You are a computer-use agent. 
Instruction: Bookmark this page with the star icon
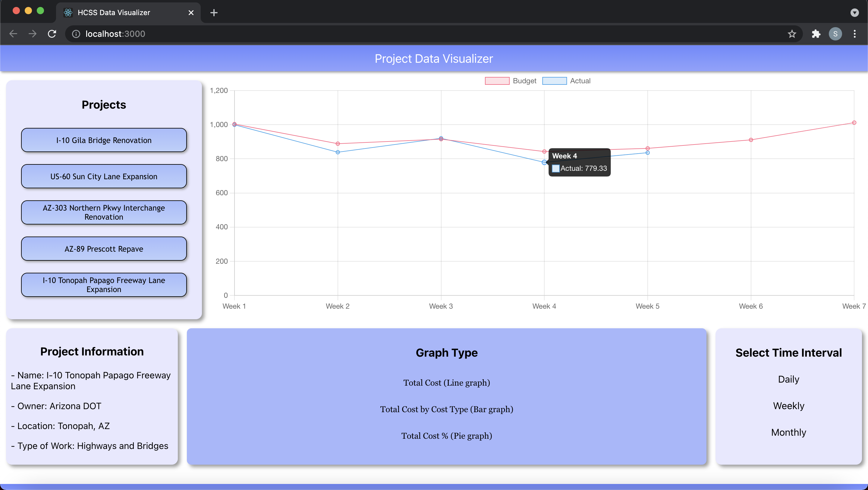pyautogui.click(x=792, y=34)
